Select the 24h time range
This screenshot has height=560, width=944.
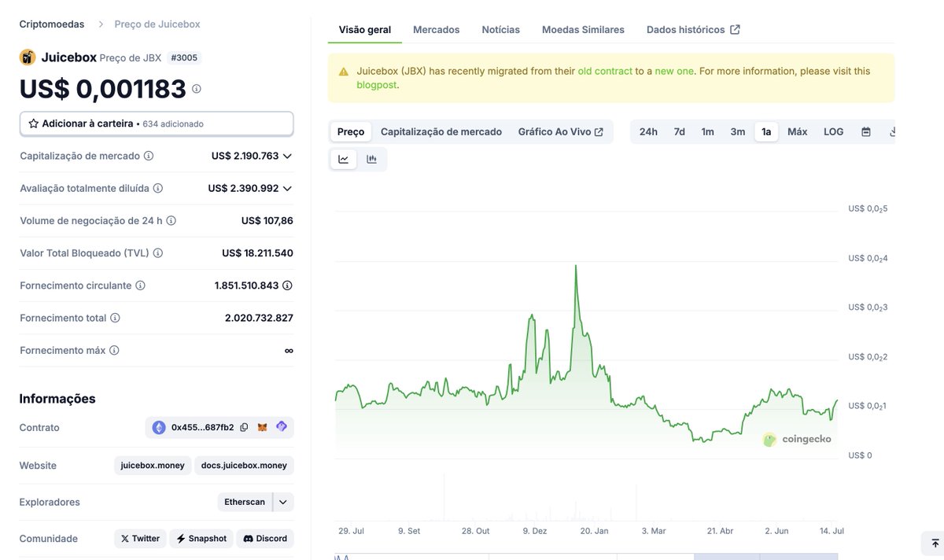point(648,132)
